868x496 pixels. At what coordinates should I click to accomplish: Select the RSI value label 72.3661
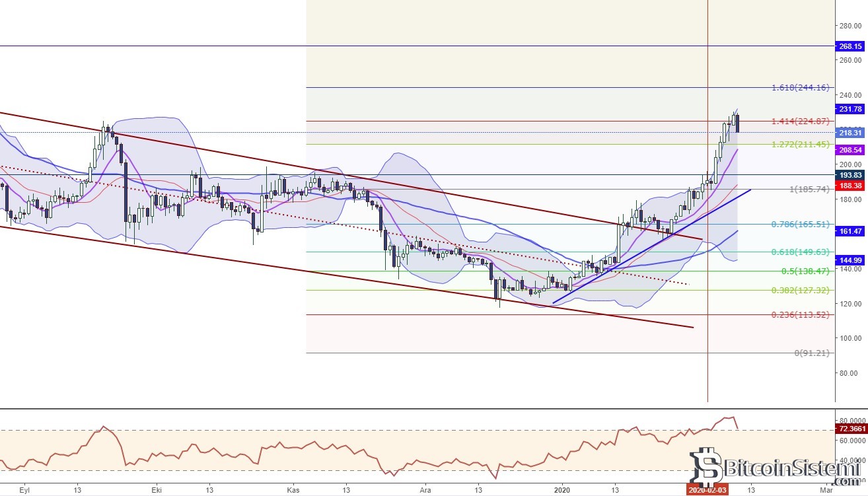tap(851, 429)
